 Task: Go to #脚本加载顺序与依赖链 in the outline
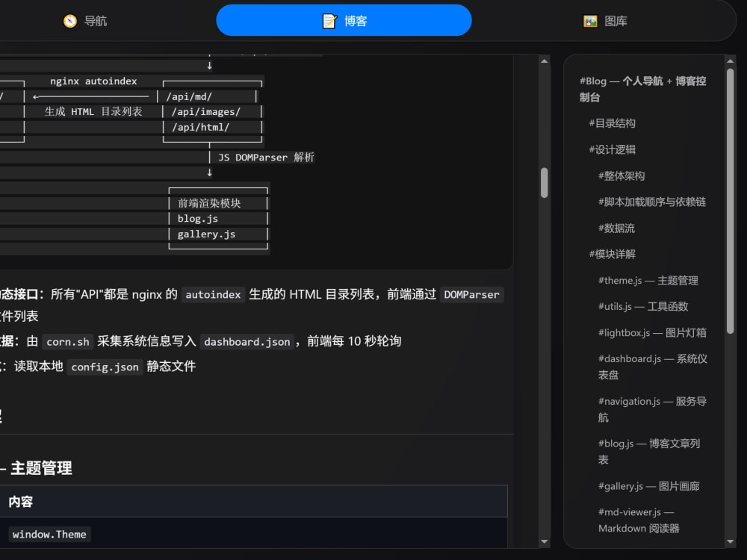point(651,202)
